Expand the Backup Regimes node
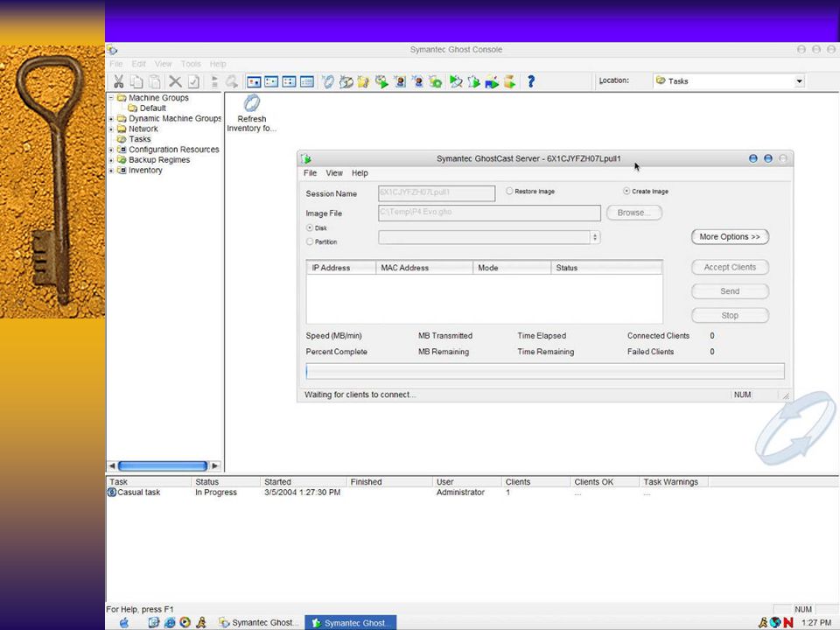This screenshot has width=840, height=630. click(x=111, y=159)
